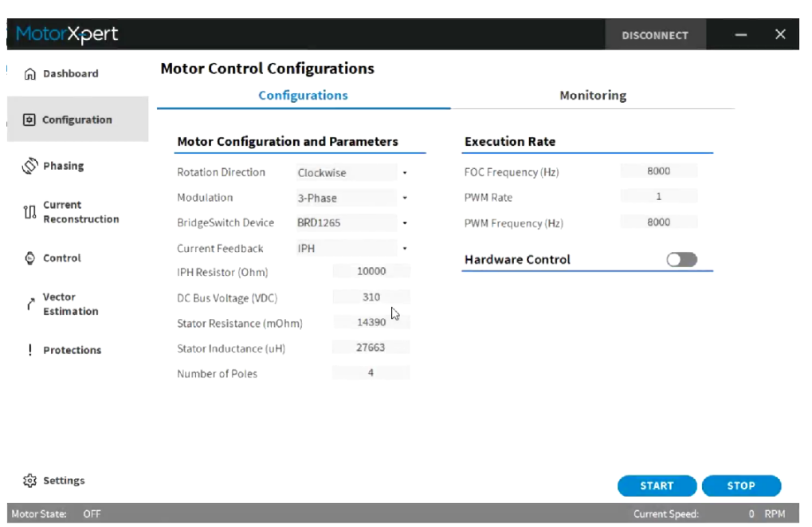
Task: Open Settings using the gear icon
Action: tap(30, 481)
